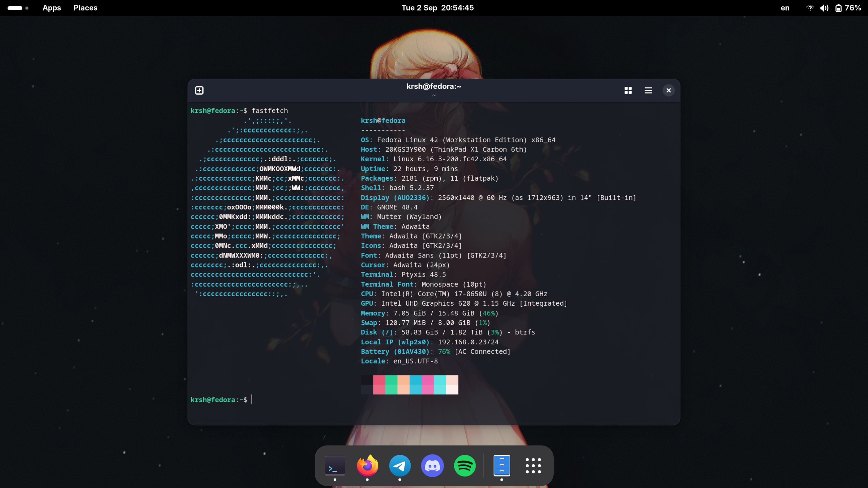Launch Firefox from the dock
The image size is (868, 488).
pos(367,466)
